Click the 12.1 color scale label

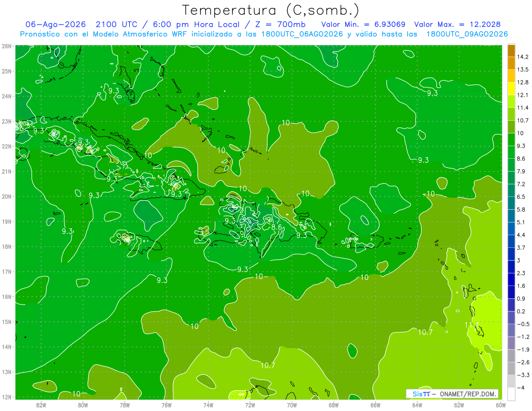click(523, 95)
